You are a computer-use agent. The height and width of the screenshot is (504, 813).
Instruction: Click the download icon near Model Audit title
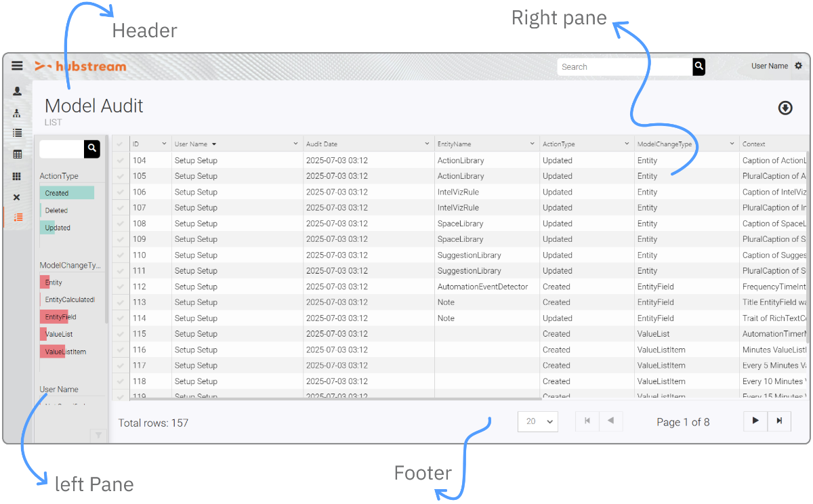(x=785, y=108)
